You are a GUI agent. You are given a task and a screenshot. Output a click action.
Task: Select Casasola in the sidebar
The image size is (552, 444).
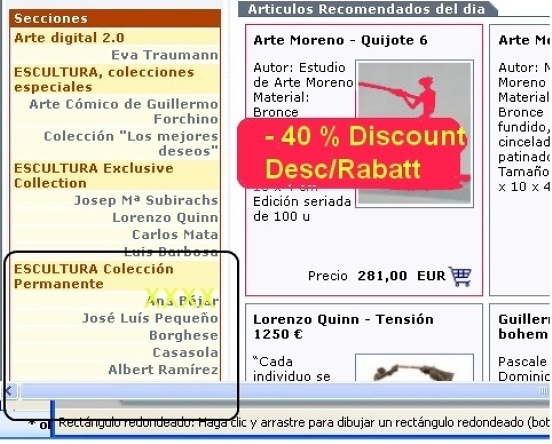click(x=185, y=352)
